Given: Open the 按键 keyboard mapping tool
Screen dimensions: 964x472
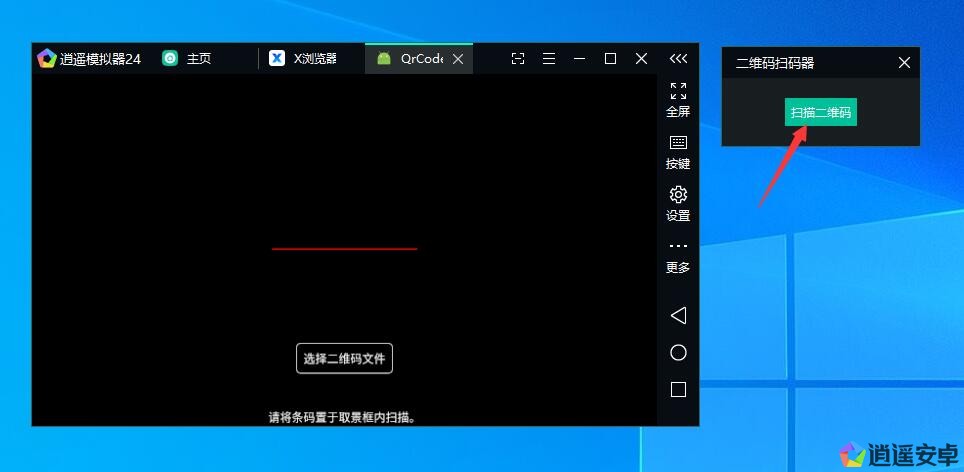Looking at the screenshot, I should tap(678, 144).
